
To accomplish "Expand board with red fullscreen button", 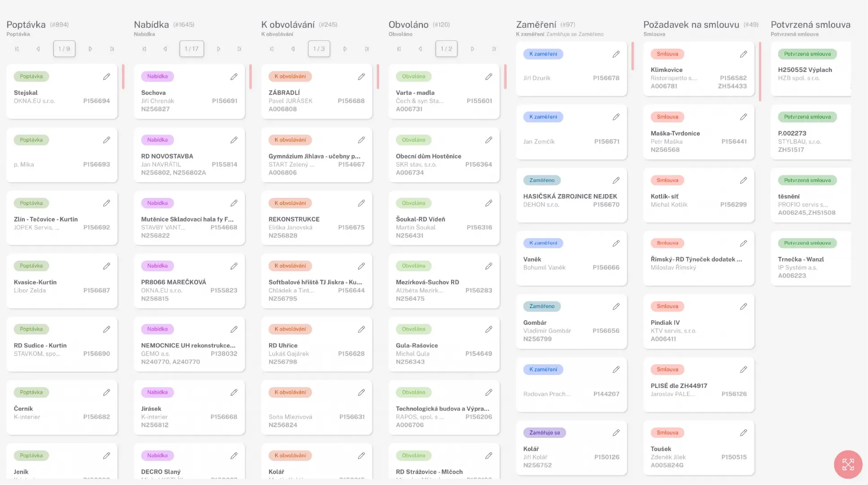I will coord(848,464).
